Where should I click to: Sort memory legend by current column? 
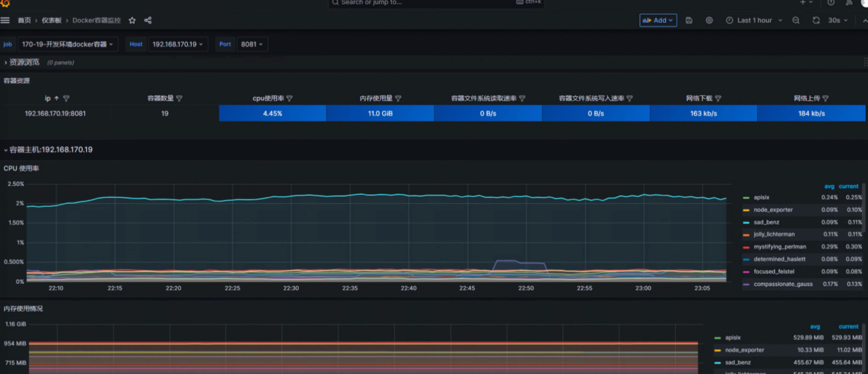[x=849, y=327]
